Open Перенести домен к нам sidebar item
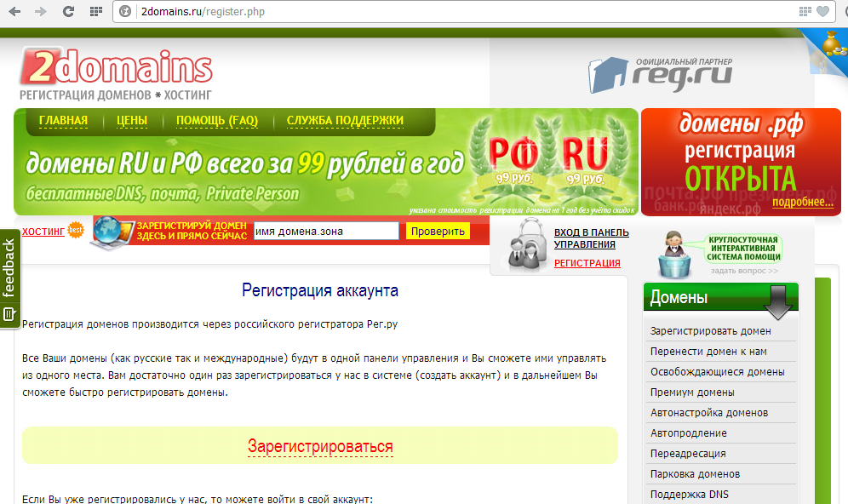848x504 pixels. 708,352
